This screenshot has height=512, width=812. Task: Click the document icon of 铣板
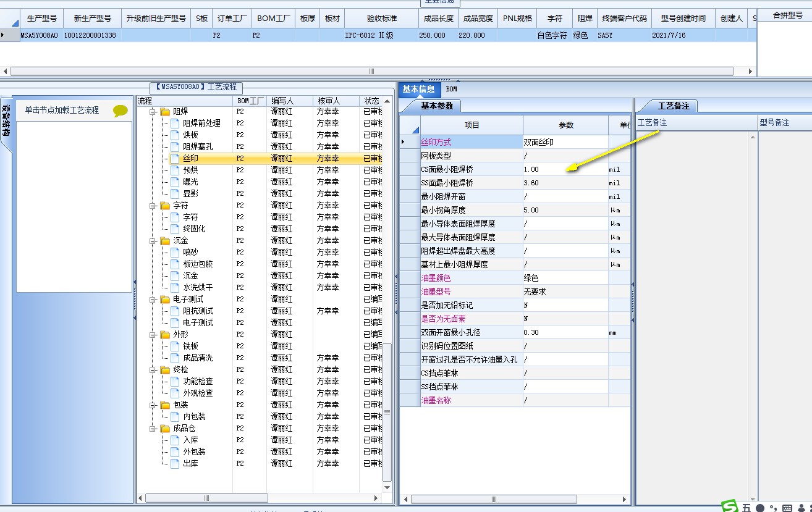pyautogui.click(x=175, y=346)
